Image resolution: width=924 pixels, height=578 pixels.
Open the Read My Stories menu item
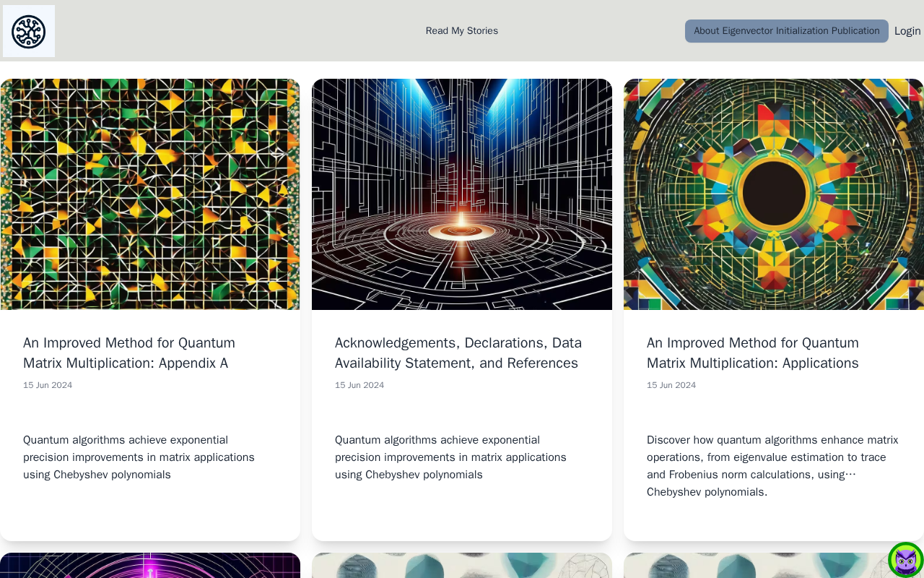pyautogui.click(x=462, y=31)
